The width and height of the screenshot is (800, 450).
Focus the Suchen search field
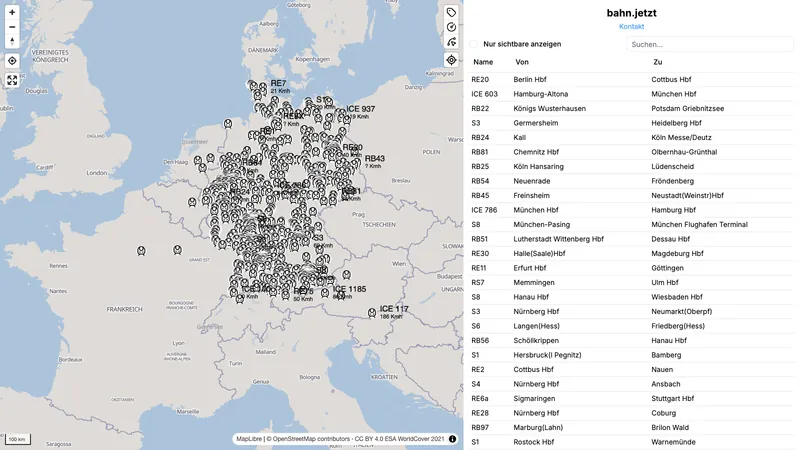click(x=710, y=44)
